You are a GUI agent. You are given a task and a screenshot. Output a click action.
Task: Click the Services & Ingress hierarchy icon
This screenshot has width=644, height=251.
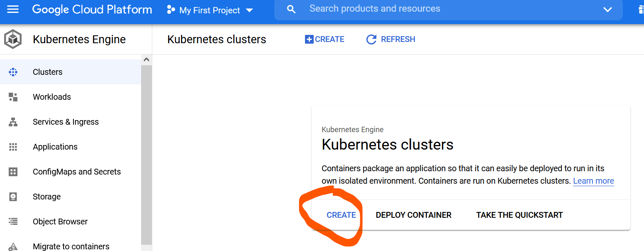13,122
